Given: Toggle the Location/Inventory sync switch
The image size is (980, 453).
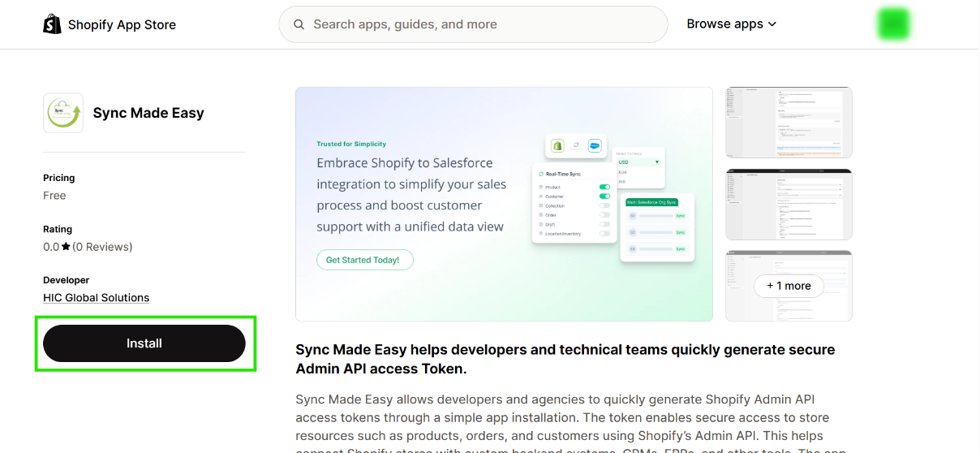Looking at the screenshot, I should [604, 234].
